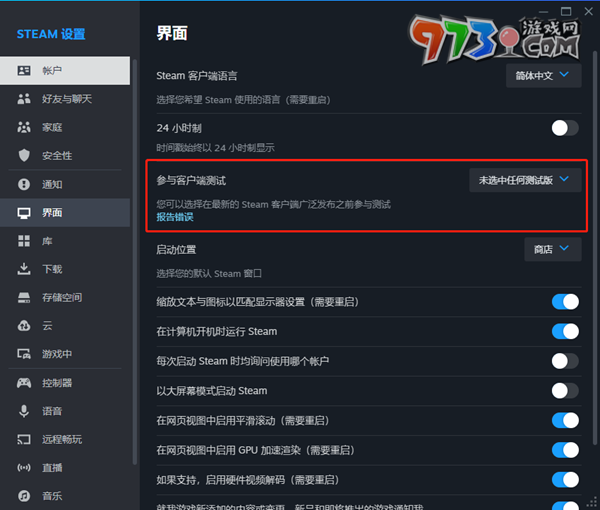
Task: Open the 商店 startup location dropdown
Action: coord(552,248)
